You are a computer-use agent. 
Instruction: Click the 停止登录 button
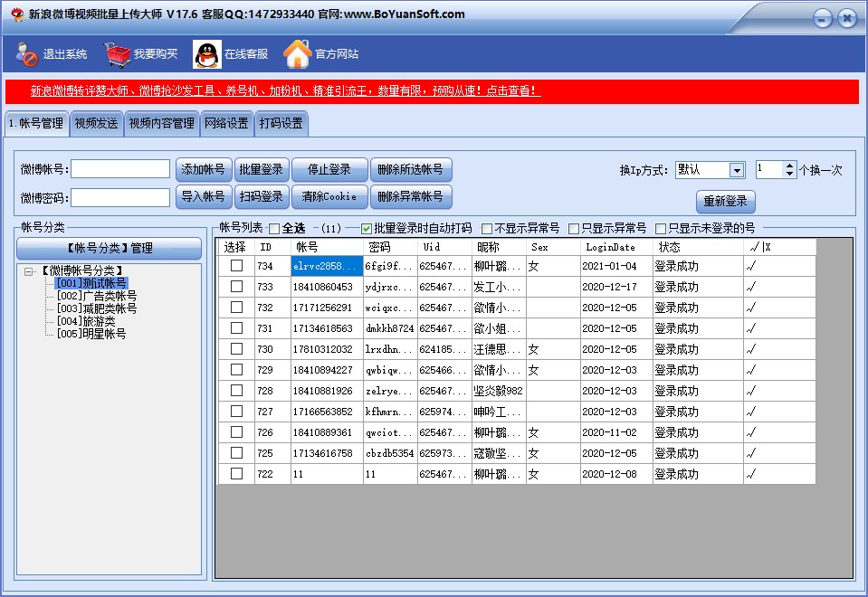pos(329,169)
